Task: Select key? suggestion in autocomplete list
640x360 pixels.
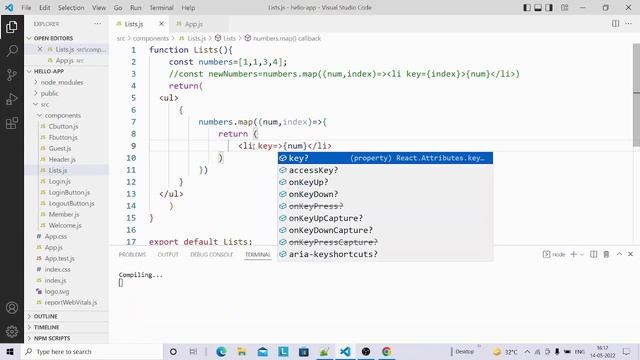Action: click(x=385, y=158)
